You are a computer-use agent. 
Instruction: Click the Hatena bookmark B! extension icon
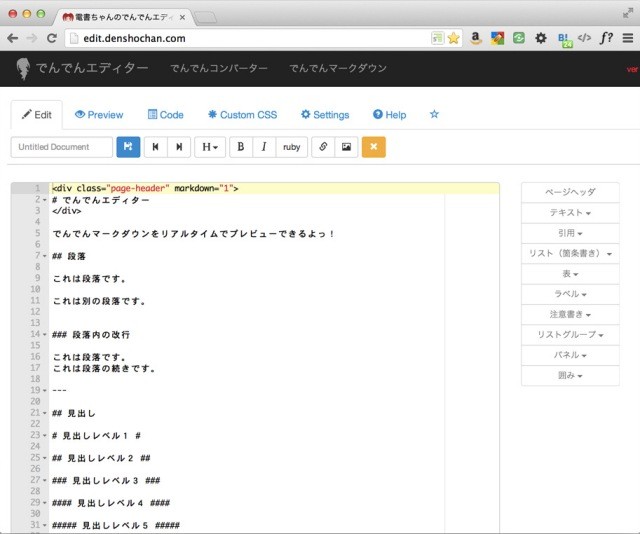coord(565,40)
